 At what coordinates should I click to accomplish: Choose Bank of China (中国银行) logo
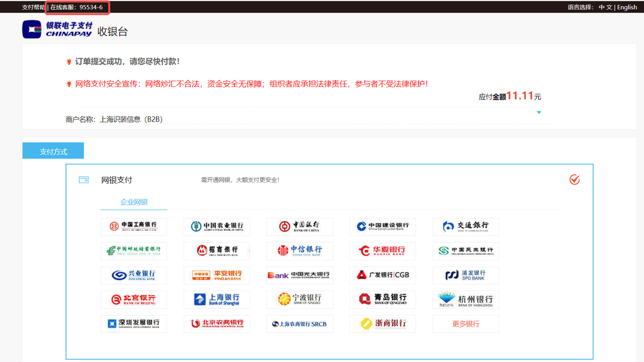pyautogui.click(x=300, y=227)
